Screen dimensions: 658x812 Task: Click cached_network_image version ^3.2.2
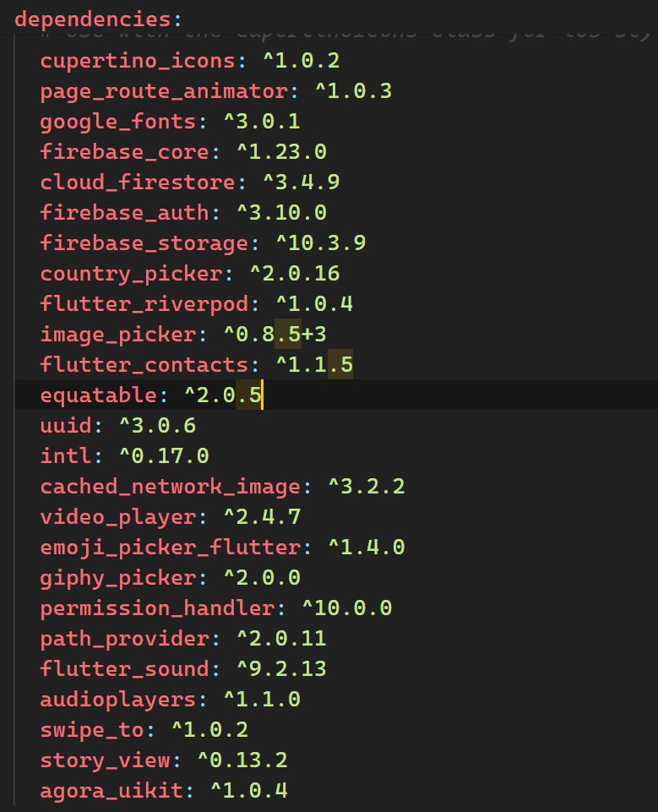(367, 487)
